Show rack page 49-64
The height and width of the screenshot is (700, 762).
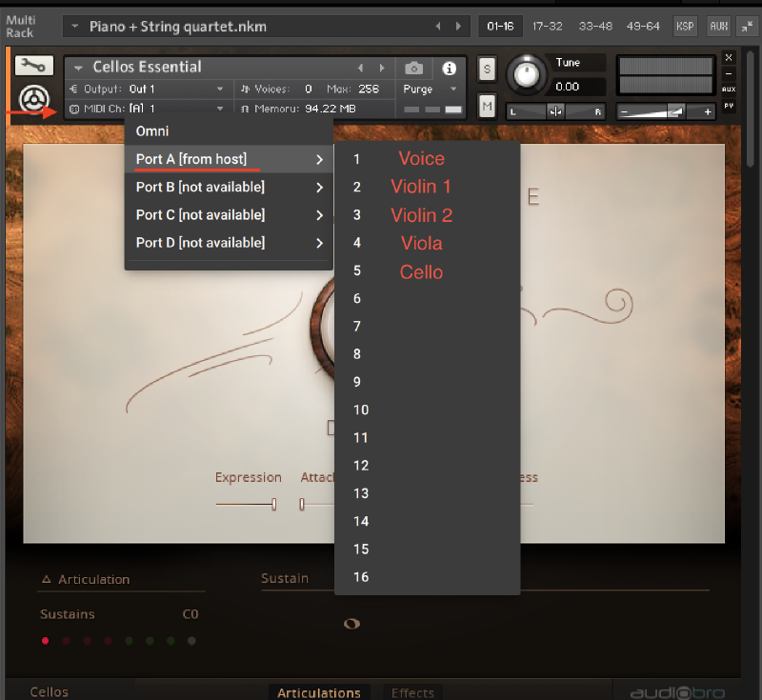point(643,27)
